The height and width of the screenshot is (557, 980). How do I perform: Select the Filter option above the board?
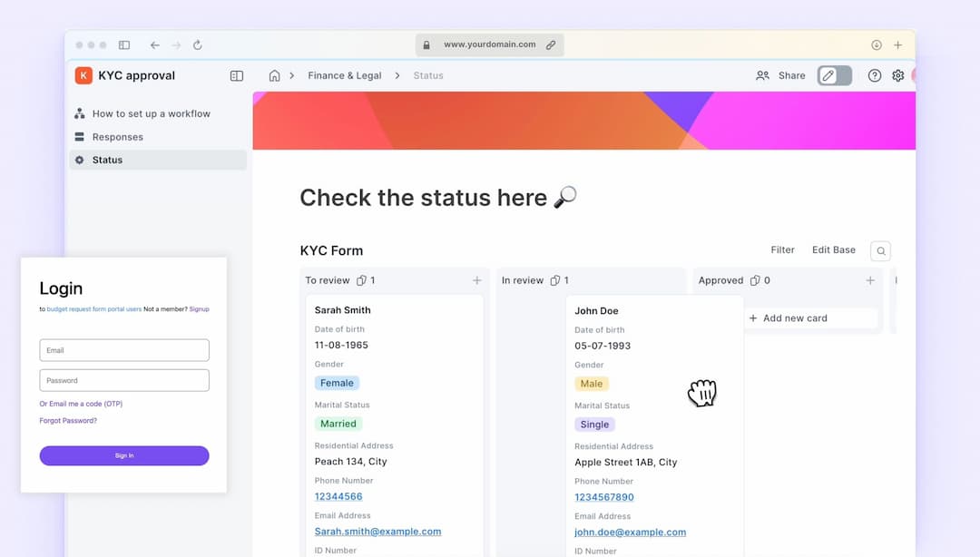click(782, 249)
